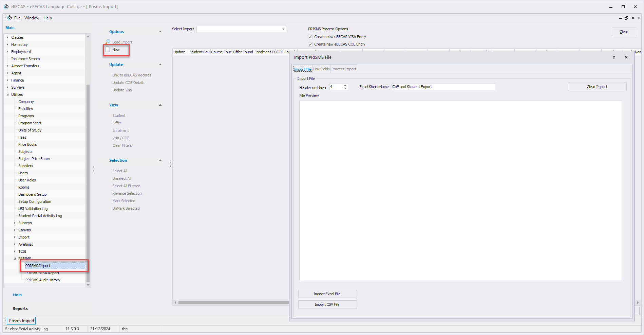644x335 pixels.
Task: Click the Load Import magnifier icon
Action: coord(108,42)
